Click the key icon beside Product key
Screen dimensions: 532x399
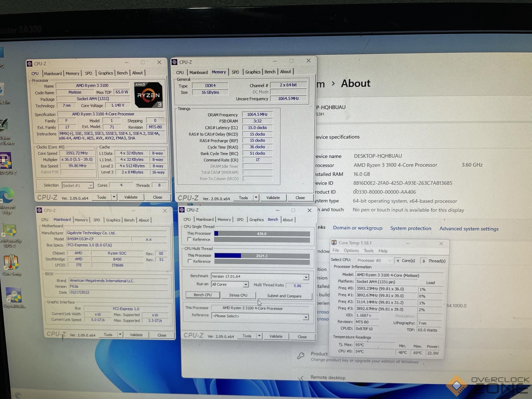point(301,356)
